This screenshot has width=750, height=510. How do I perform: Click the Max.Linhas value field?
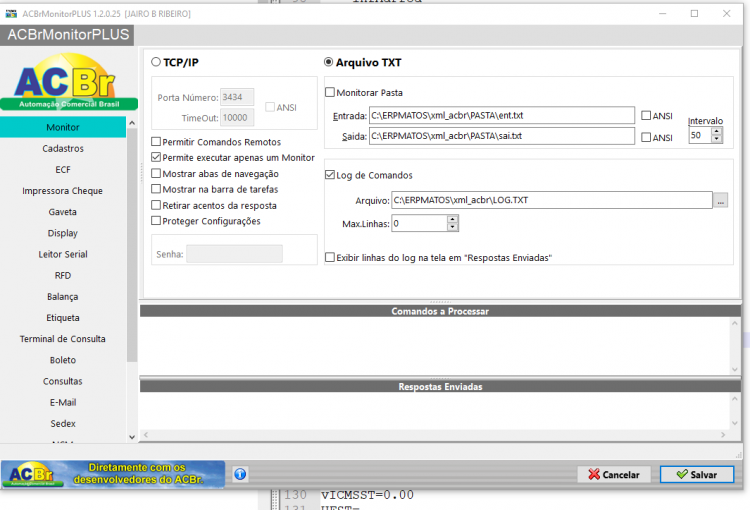[419, 223]
